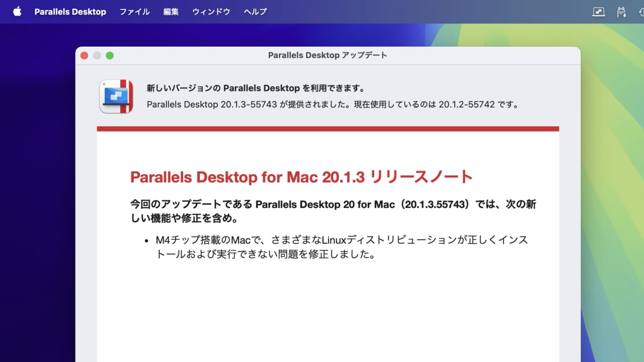
Task: Open the Apple menu
Action: click(17, 12)
